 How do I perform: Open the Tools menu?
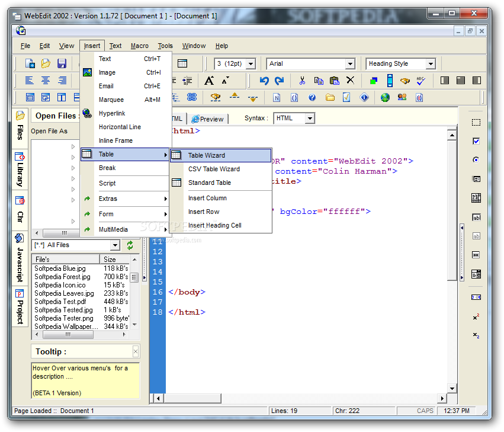[165, 46]
